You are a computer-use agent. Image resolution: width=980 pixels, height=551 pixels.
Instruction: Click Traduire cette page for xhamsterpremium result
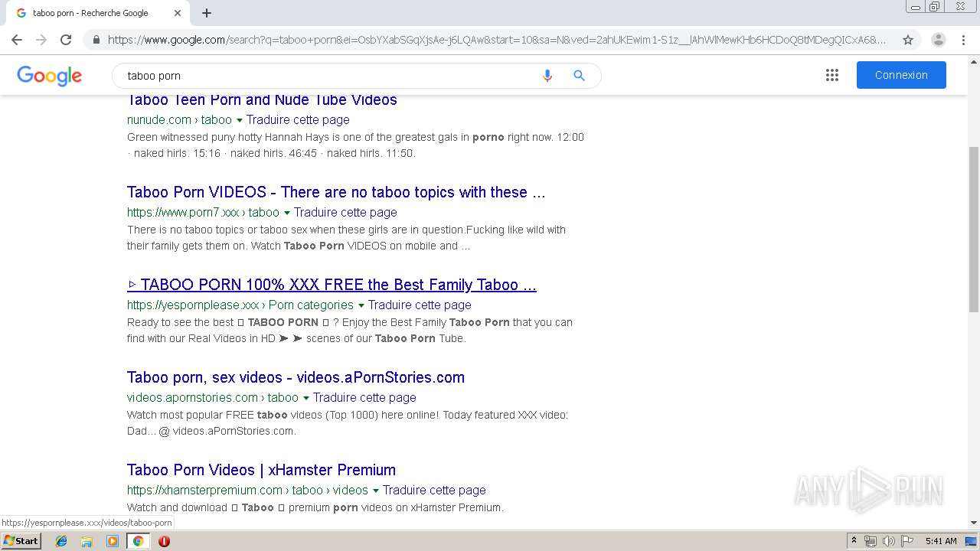click(434, 490)
